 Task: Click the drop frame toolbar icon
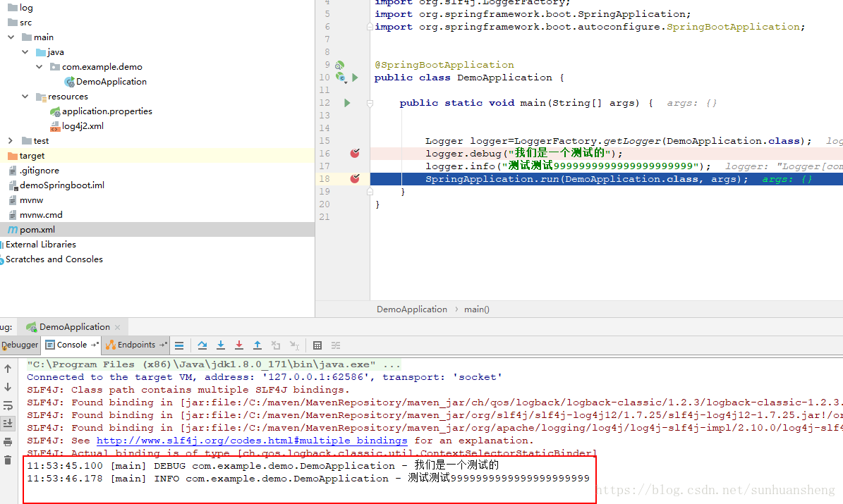pyautogui.click(x=276, y=345)
